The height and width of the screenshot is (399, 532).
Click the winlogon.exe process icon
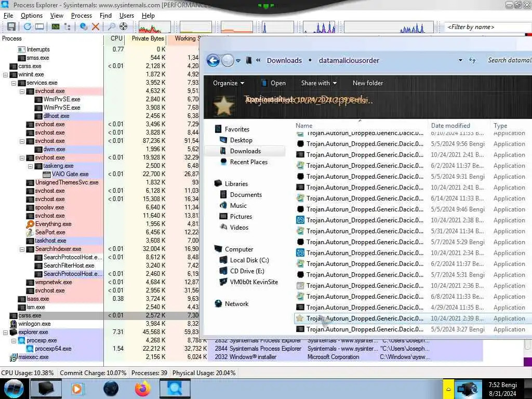tap(14, 324)
